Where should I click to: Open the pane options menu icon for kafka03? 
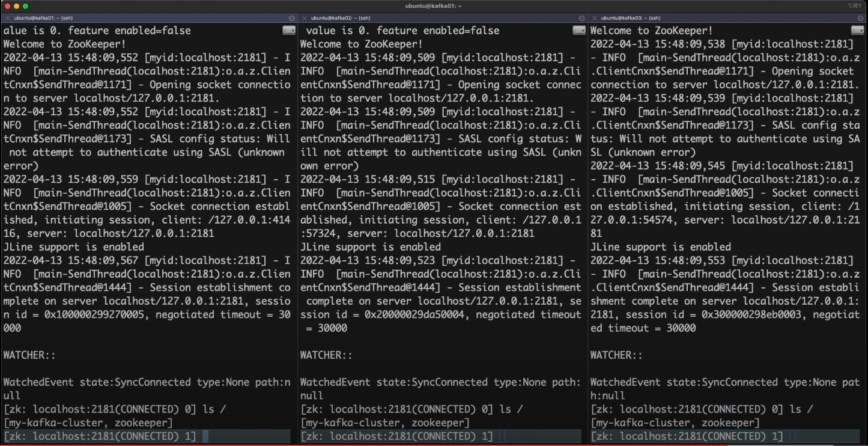(x=861, y=19)
